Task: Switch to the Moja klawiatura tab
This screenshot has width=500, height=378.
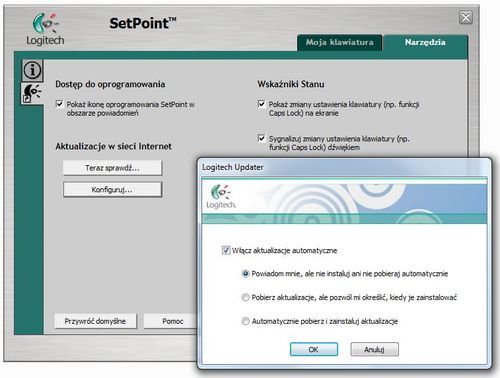Action: [x=340, y=42]
